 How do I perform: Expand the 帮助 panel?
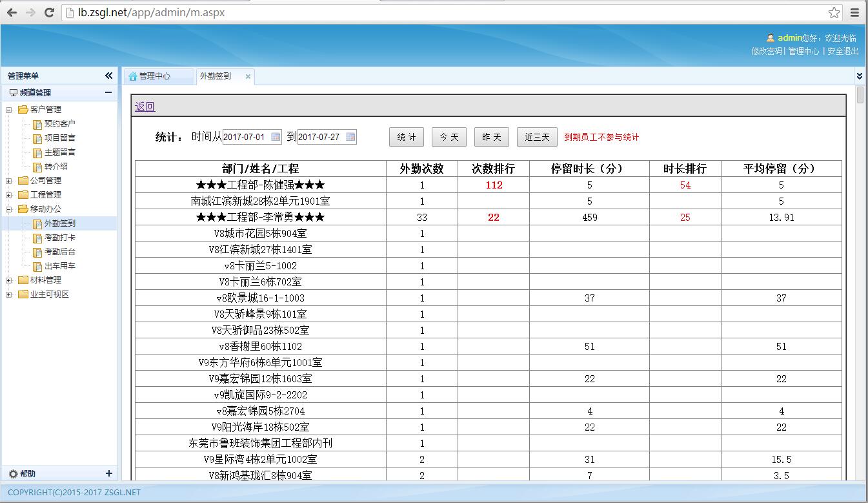[108, 473]
